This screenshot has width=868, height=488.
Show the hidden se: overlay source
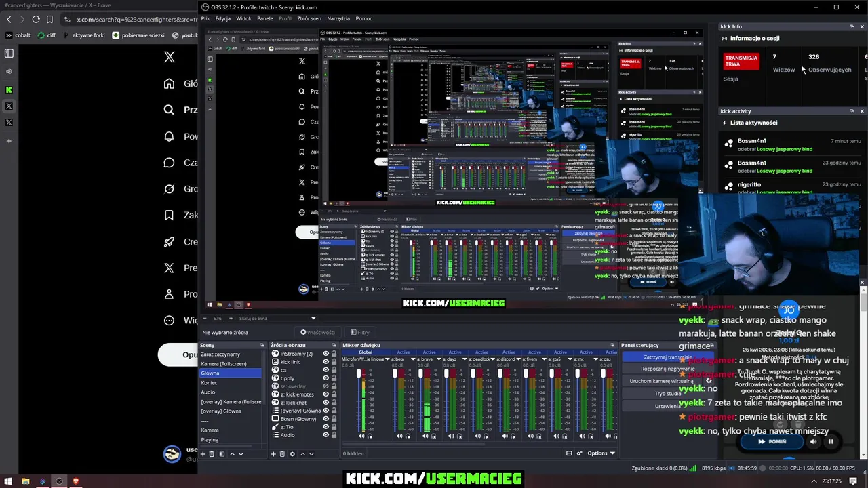tap(325, 386)
